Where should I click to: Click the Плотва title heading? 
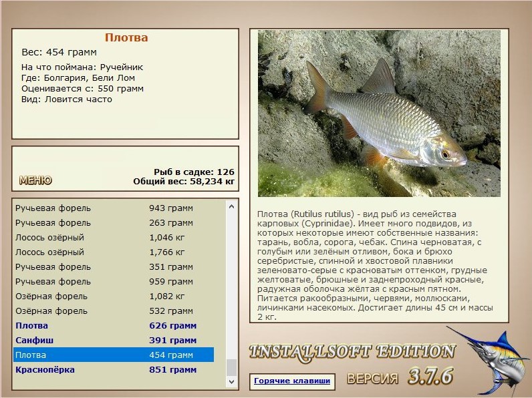point(126,37)
